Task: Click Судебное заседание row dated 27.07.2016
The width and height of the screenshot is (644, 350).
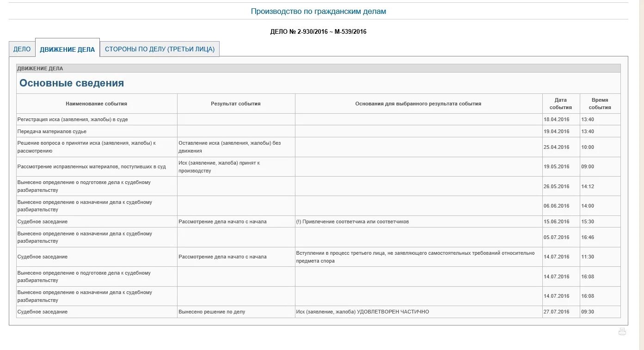Action: [x=319, y=312]
